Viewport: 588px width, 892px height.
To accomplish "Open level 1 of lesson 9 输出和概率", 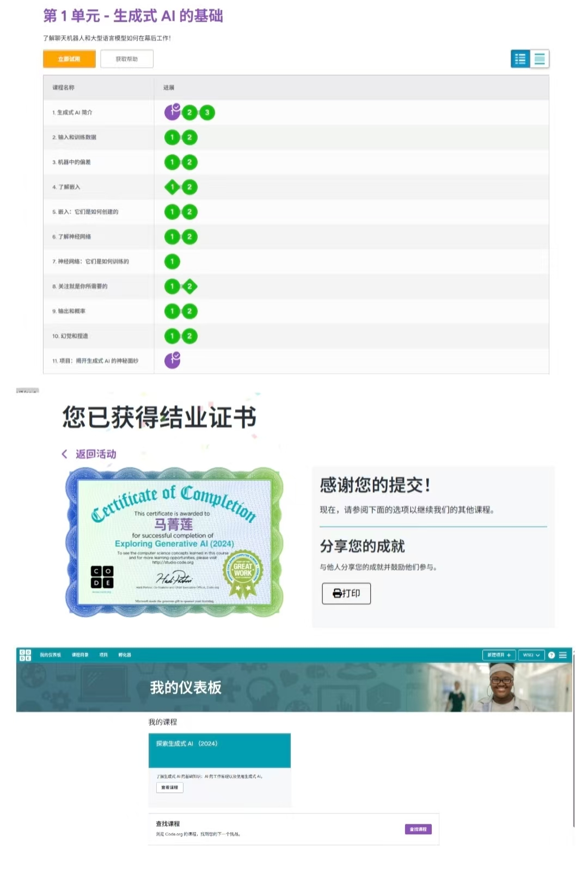I will [172, 311].
